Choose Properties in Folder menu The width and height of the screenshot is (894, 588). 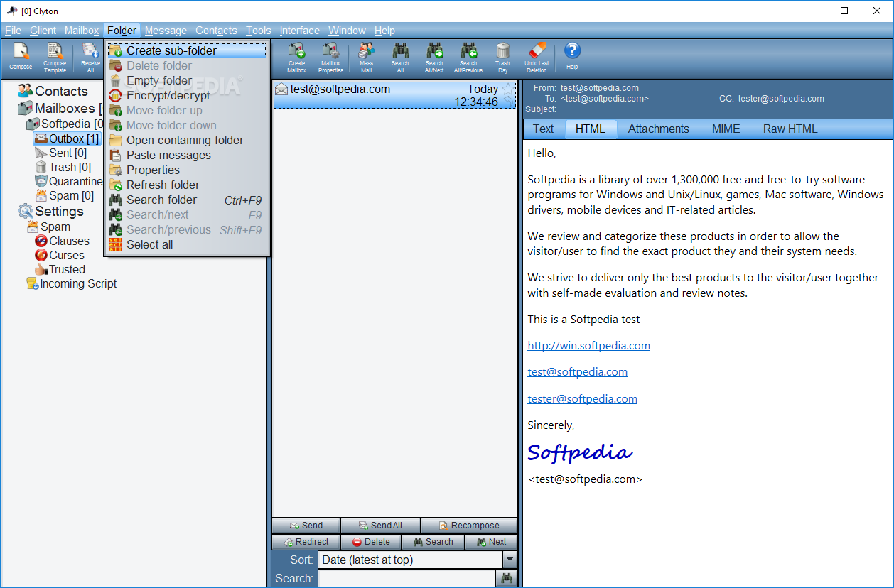187,170
